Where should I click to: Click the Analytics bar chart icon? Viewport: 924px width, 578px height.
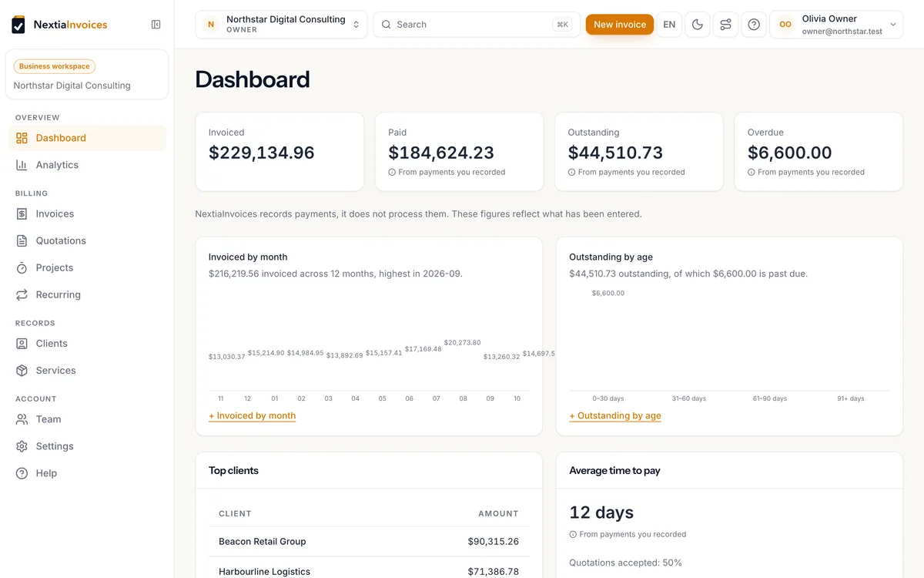tap(22, 165)
